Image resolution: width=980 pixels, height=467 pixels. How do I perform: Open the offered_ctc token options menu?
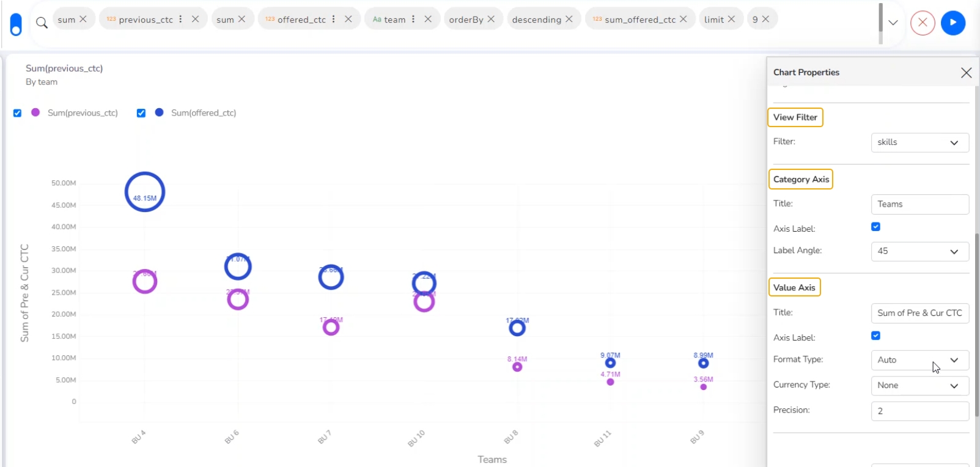333,19
